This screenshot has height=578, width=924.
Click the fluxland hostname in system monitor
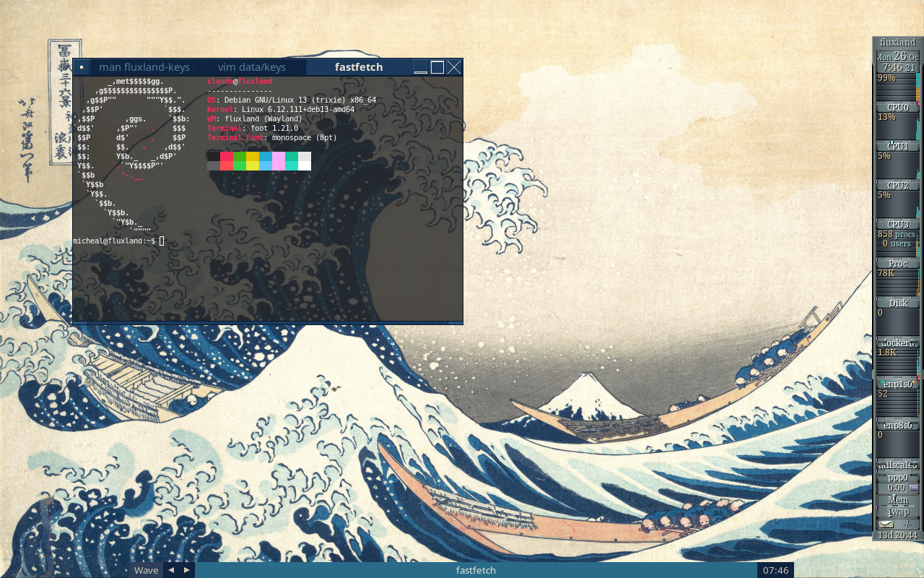(898, 43)
